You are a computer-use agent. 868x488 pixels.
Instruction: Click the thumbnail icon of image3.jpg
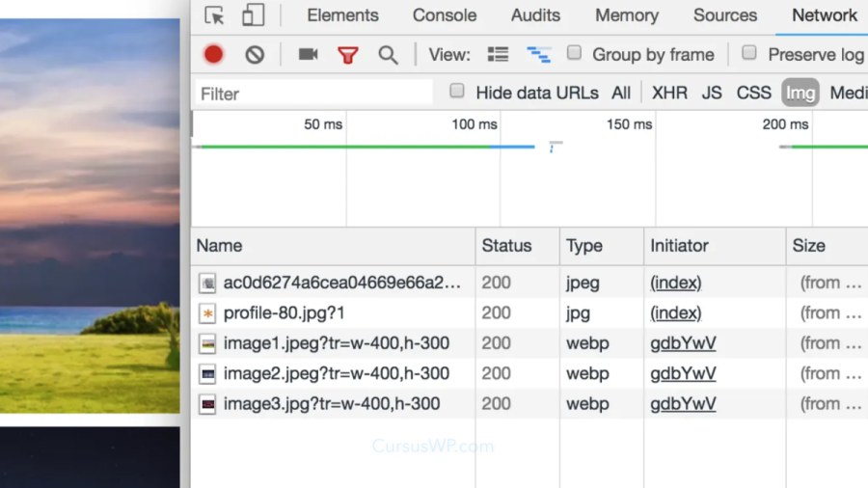point(207,404)
